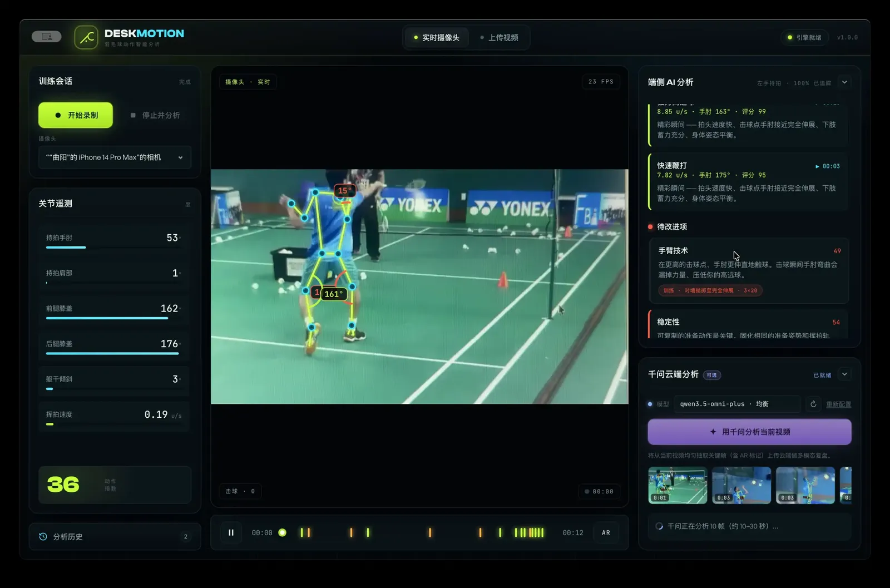Click 用千问分析当前视频 button
Image resolution: width=890 pixels, height=588 pixels.
tap(749, 432)
